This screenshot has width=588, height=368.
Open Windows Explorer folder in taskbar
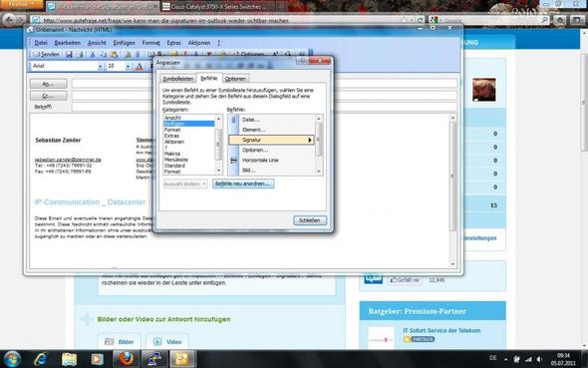[x=70, y=359]
